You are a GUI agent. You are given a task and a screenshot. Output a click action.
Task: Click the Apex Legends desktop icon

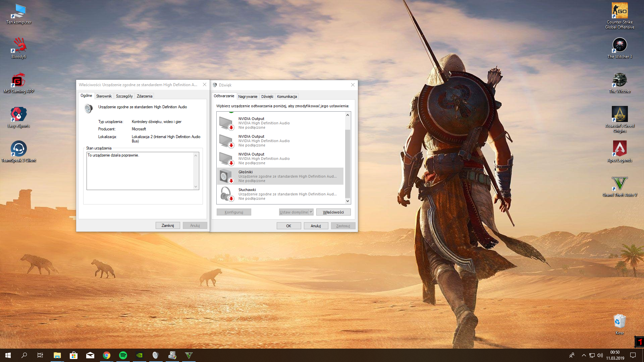point(620,152)
